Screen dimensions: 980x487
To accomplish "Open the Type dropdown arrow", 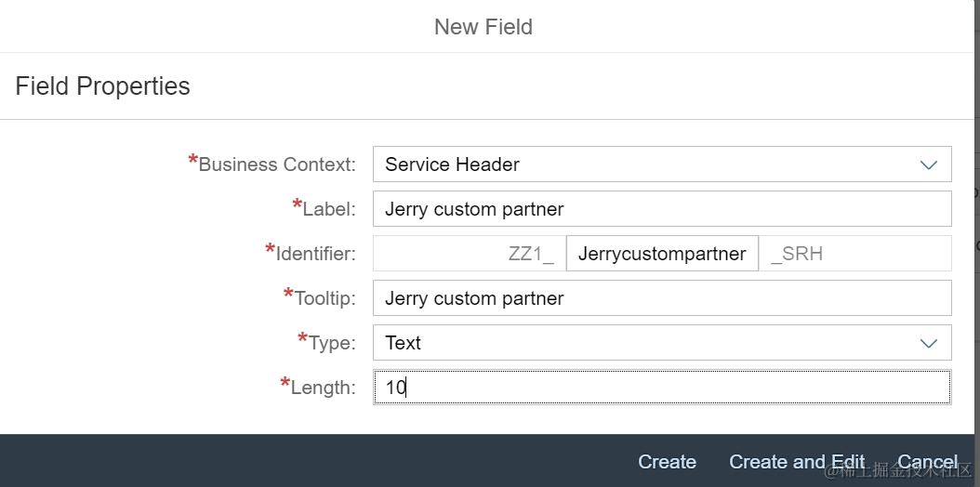I will [x=928, y=343].
